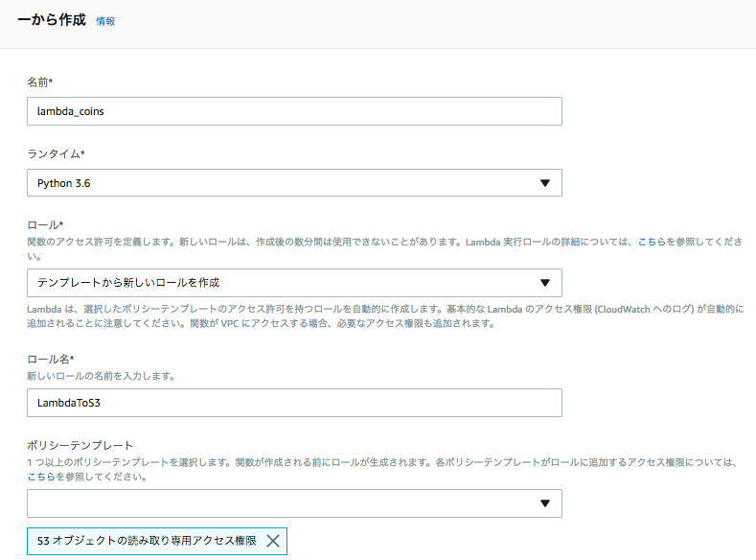
Task: Click the ロール名 input field containing LambdaToS3
Action: coord(294,403)
